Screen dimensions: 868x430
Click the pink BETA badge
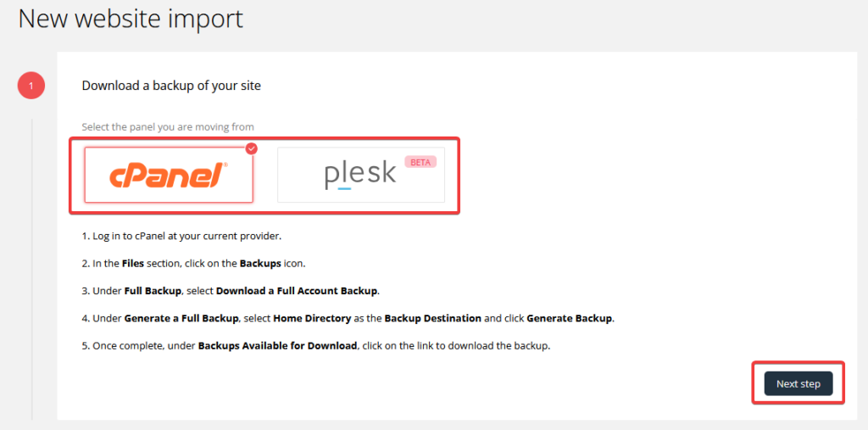420,162
